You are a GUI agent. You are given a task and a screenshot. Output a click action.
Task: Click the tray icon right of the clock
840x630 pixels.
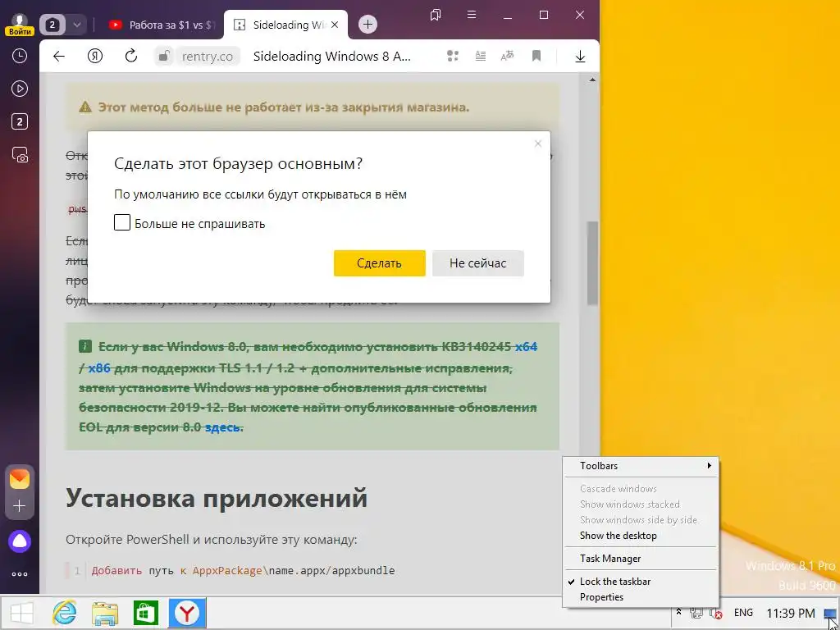tap(830, 614)
